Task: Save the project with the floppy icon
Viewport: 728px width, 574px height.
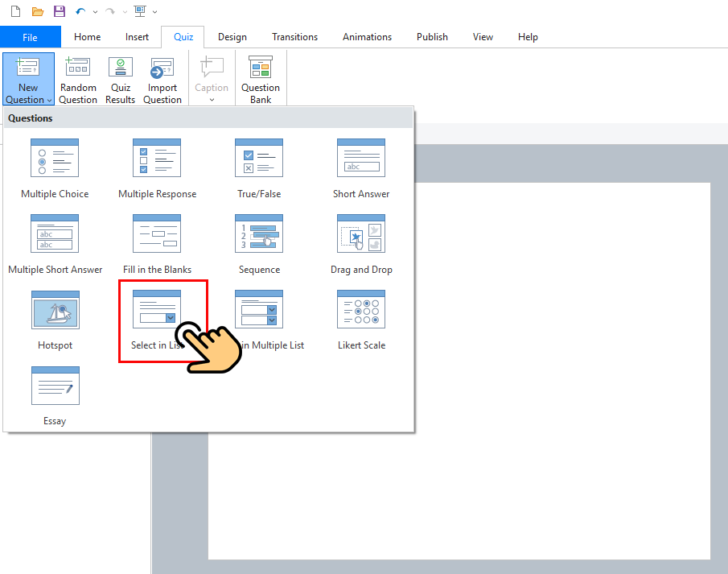Action: [x=60, y=11]
